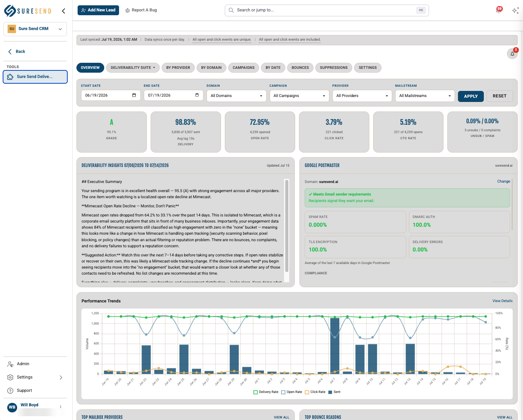Click View All for Top Bounce Reasons
The image size is (523, 420).
[505, 417]
